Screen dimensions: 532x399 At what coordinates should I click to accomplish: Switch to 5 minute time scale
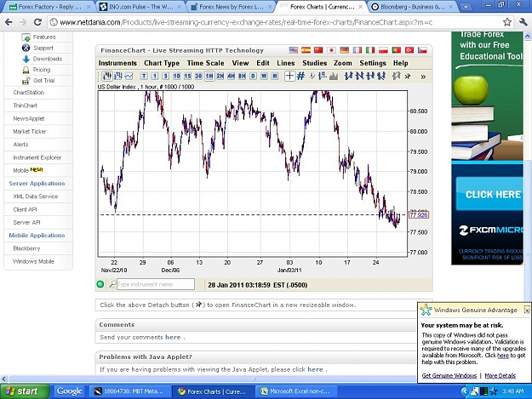pyautogui.click(x=166, y=77)
